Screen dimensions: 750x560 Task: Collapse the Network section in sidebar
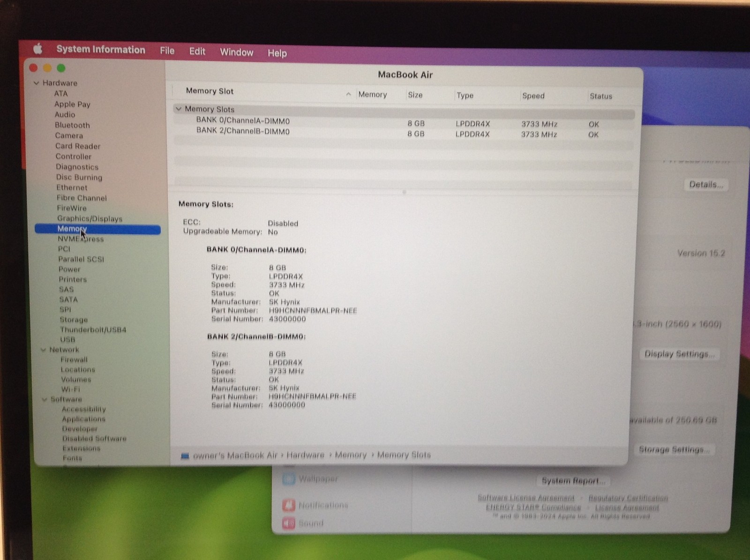(x=43, y=350)
